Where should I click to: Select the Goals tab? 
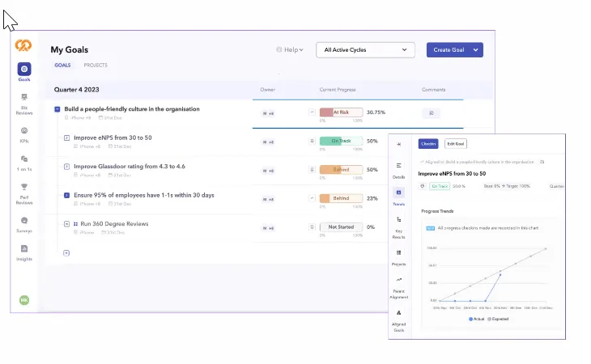pos(62,66)
